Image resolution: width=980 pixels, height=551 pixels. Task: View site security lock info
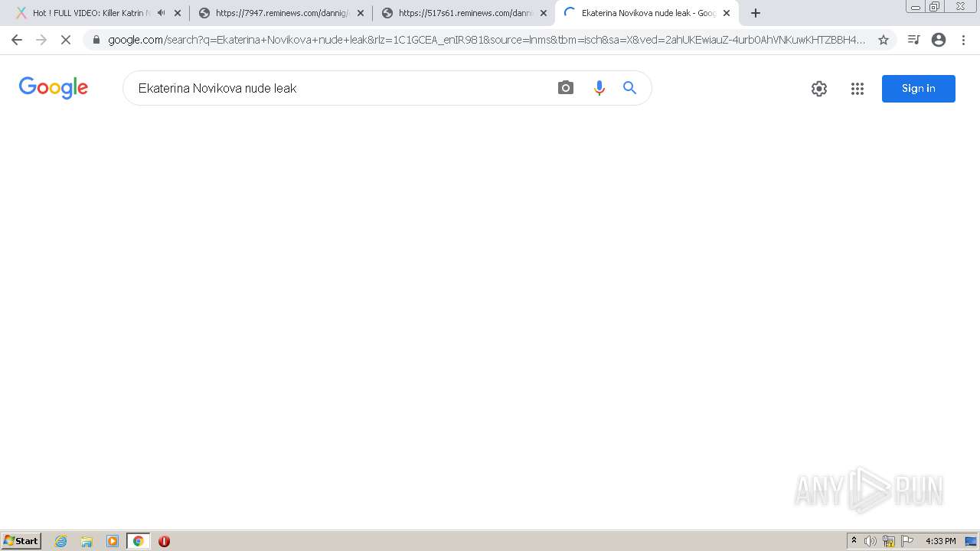[96, 40]
